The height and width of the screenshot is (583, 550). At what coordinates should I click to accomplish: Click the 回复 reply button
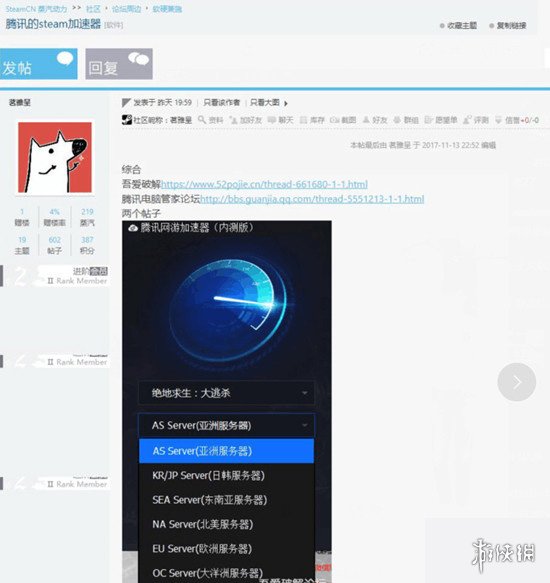click(x=119, y=64)
